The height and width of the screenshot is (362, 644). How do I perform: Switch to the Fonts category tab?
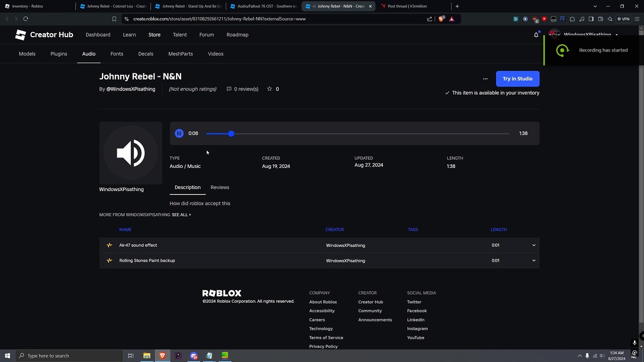tap(117, 54)
